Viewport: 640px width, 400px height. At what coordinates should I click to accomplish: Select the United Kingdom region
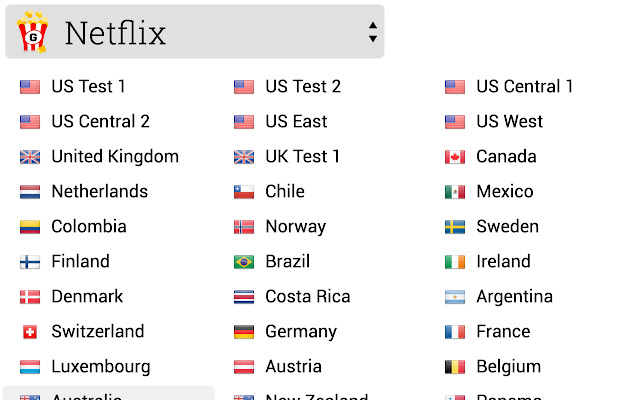tap(115, 157)
